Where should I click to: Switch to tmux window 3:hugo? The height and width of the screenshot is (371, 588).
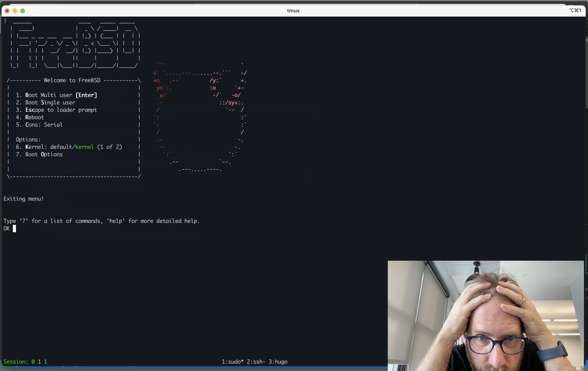click(278, 362)
